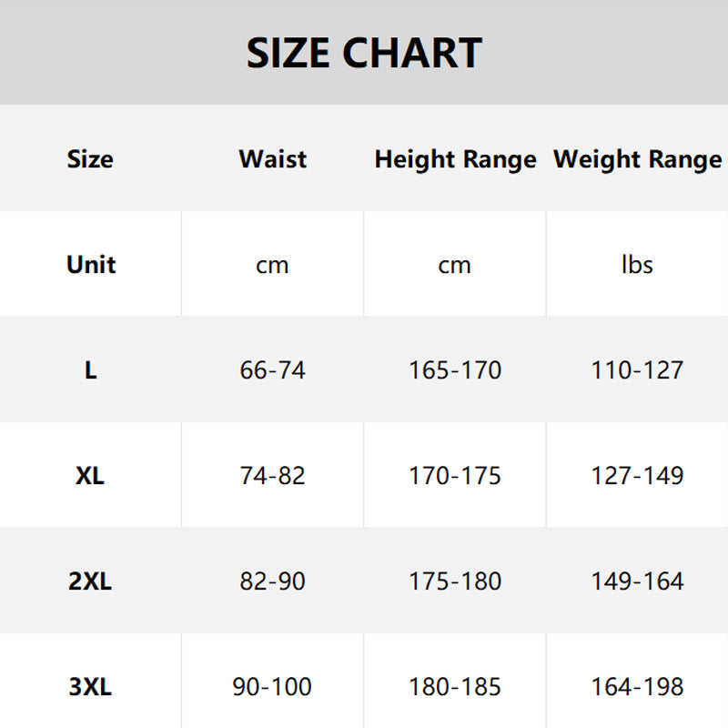
Task: Select the 127-149 weight value
Action: pyautogui.click(x=637, y=476)
